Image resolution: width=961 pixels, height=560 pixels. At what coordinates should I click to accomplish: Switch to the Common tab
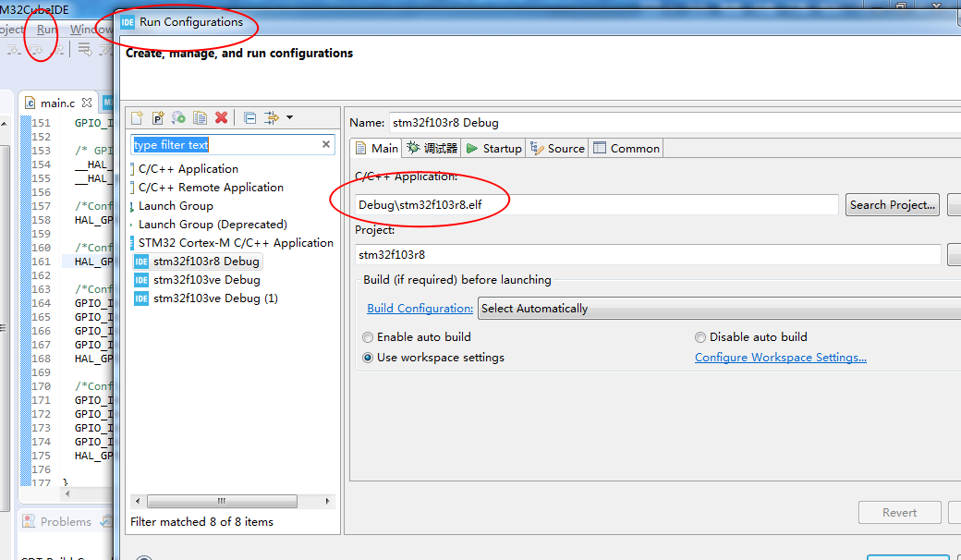point(626,148)
